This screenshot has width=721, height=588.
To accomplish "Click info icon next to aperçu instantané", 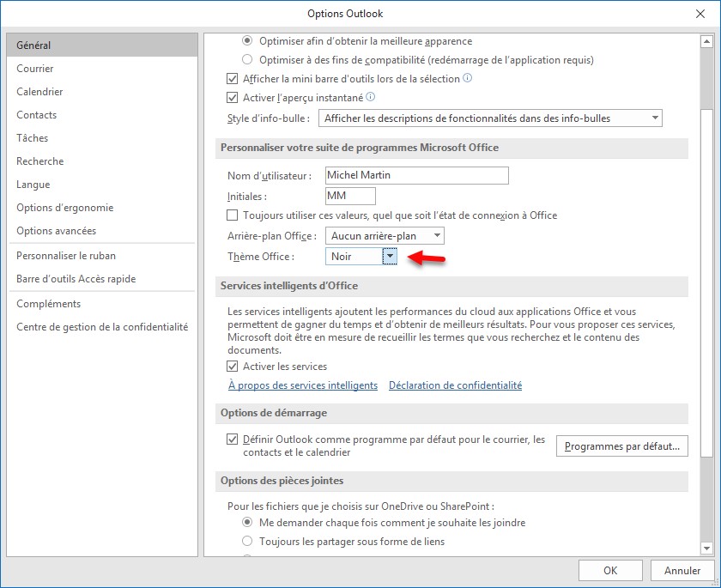I will click(370, 97).
